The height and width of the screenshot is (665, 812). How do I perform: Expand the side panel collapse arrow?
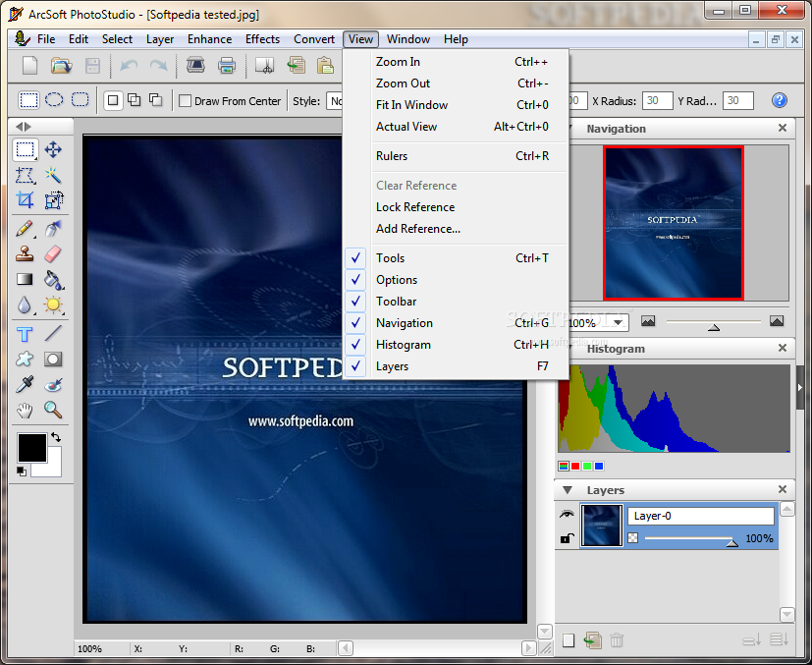click(799, 387)
